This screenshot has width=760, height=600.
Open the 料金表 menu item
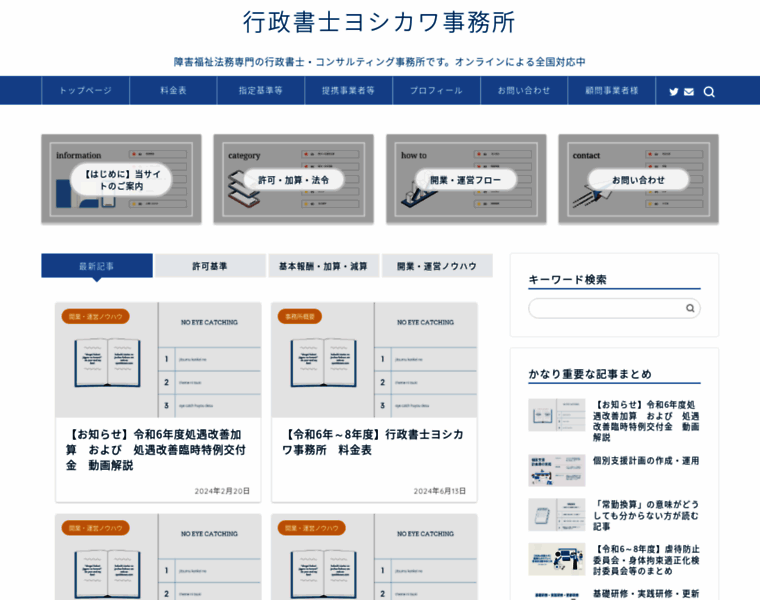point(173,90)
